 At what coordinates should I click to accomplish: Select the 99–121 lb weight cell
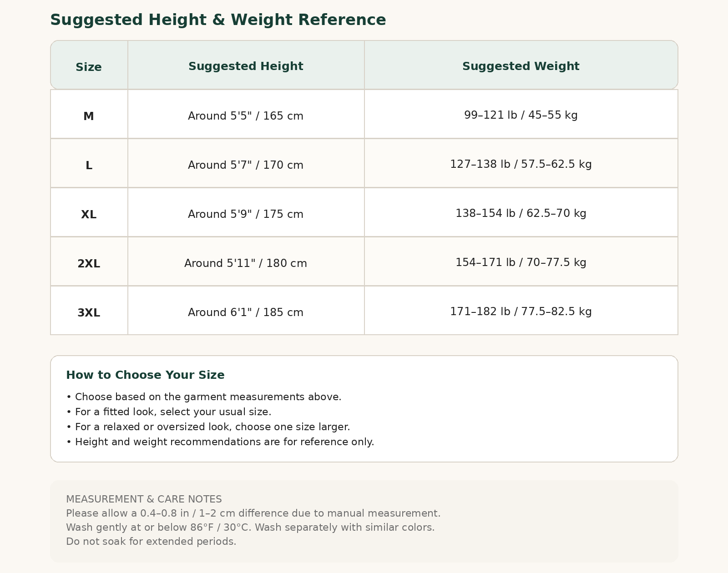521,115
